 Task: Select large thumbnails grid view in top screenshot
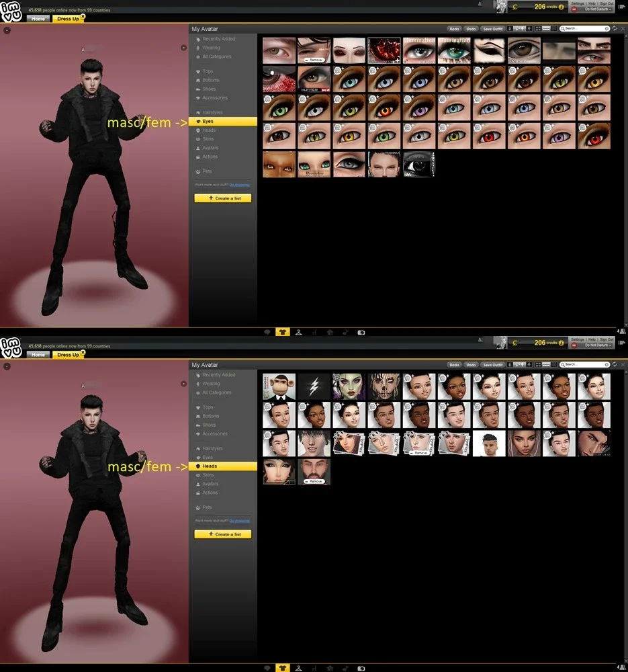click(538, 29)
